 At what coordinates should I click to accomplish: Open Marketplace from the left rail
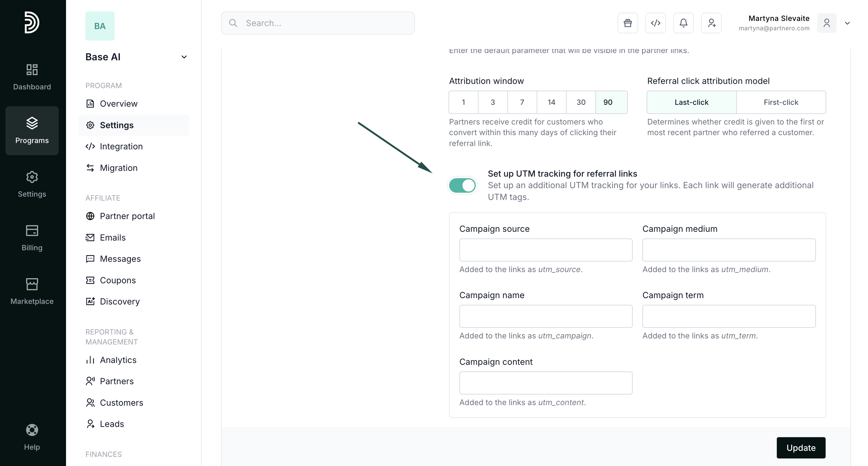pos(32,291)
